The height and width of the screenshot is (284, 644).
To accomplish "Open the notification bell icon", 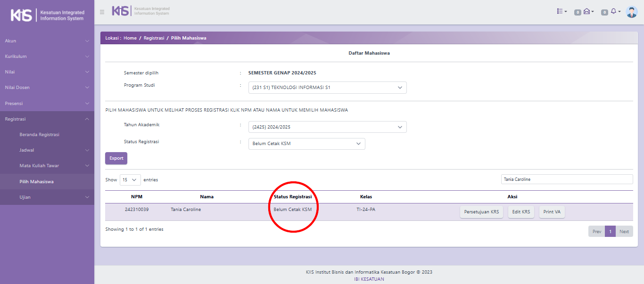I will pyautogui.click(x=614, y=11).
